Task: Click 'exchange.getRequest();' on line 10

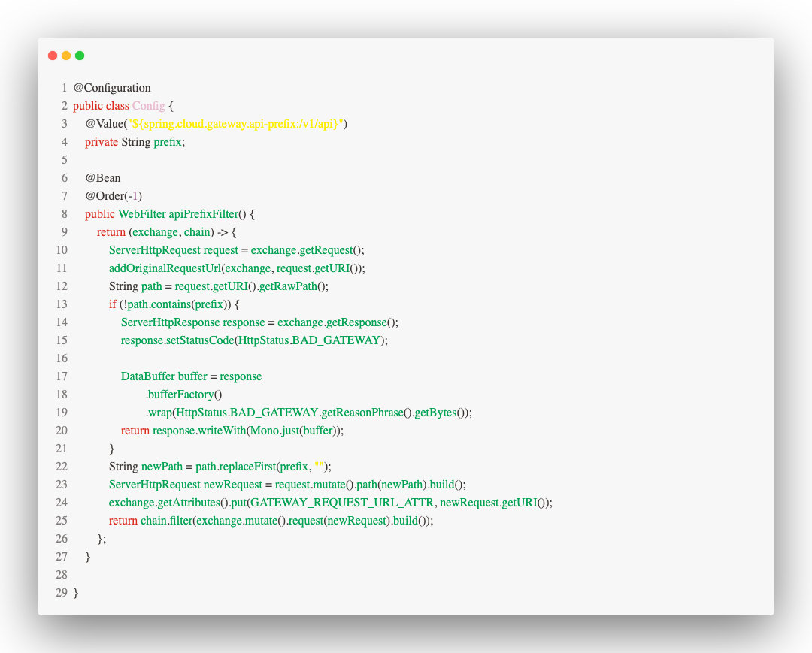Action: (x=308, y=250)
